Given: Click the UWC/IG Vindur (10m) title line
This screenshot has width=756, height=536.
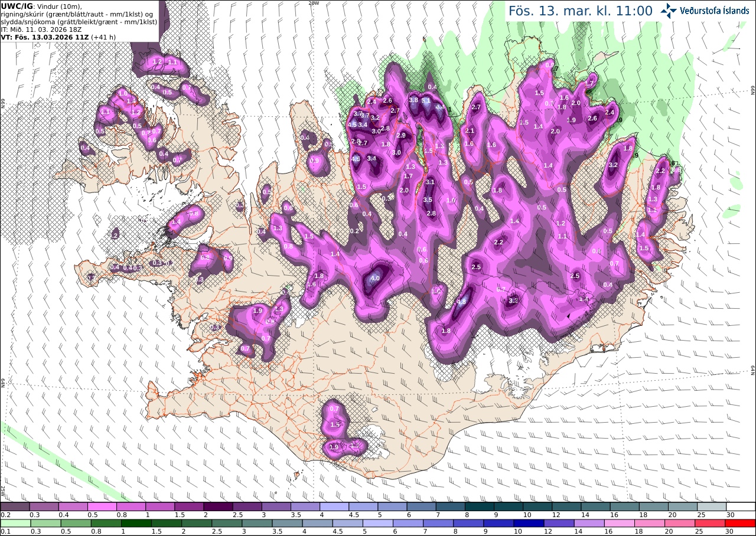Looking at the screenshot, I should click(x=41, y=6).
